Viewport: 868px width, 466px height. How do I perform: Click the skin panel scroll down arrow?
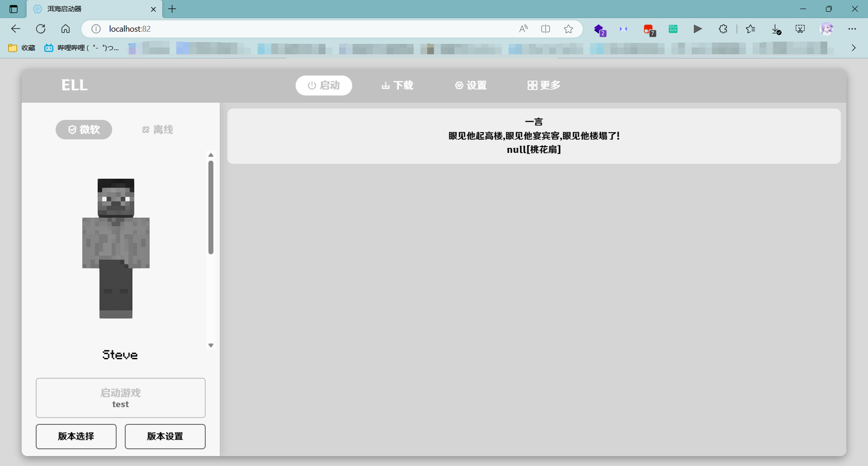211,345
